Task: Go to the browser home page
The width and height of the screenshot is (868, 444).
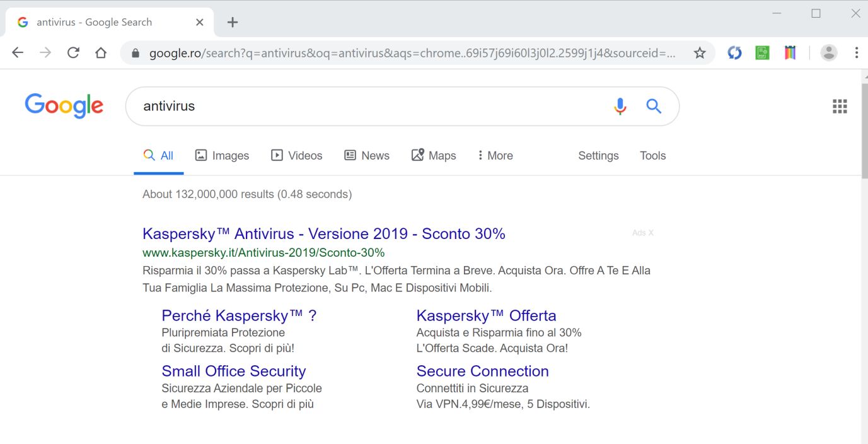Action: (101, 53)
